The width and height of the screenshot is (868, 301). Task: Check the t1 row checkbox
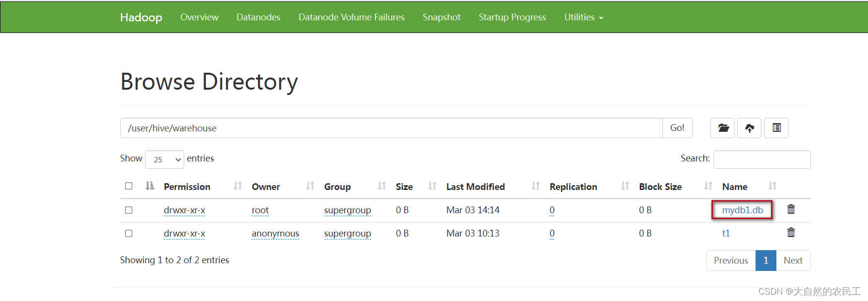click(128, 234)
